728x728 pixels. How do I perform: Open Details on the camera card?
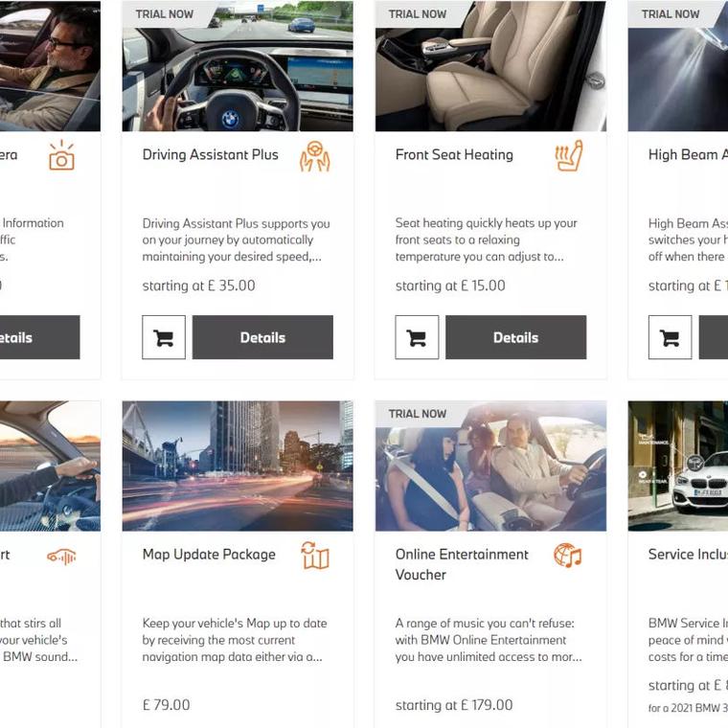tap(39, 337)
